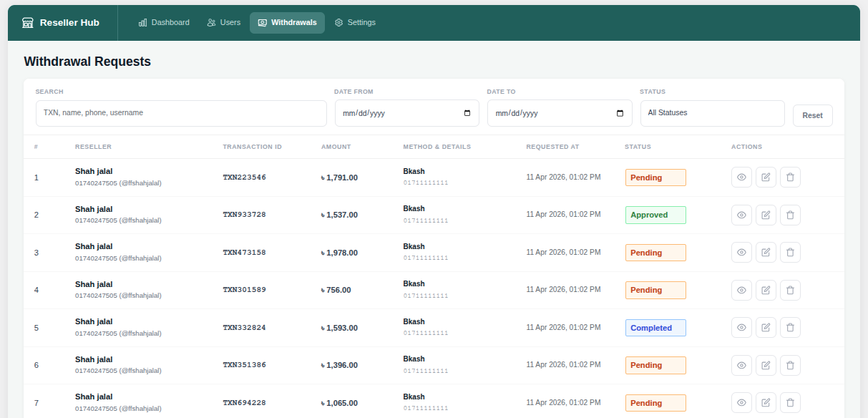Click Bkash method in row 5
Image resolution: width=868 pixels, height=418 pixels.
tap(414, 321)
